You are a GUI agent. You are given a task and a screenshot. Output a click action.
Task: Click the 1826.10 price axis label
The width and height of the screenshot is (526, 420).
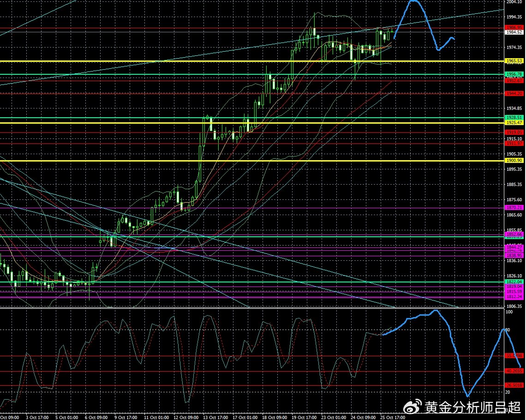[514, 276]
